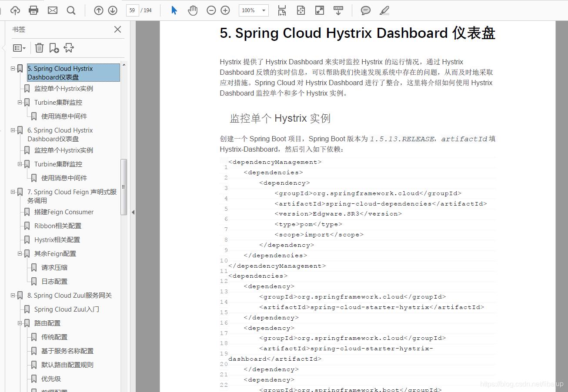Open bookmark 使用消息中间件 under chapter 5
Image resolution: width=568 pixels, height=392 pixels.
pyautogui.click(x=64, y=116)
